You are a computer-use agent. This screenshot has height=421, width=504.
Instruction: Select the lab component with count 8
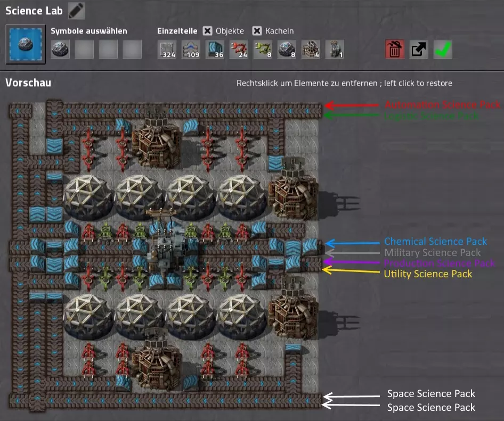(287, 49)
